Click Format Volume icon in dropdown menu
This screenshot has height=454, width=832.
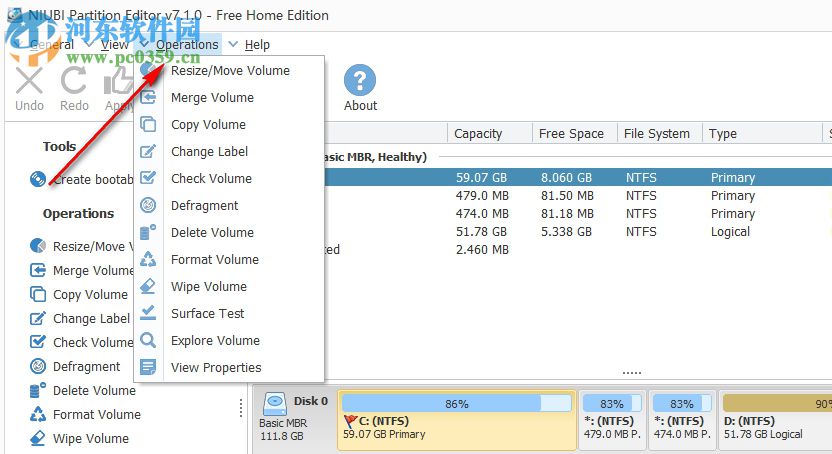pos(148,259)
